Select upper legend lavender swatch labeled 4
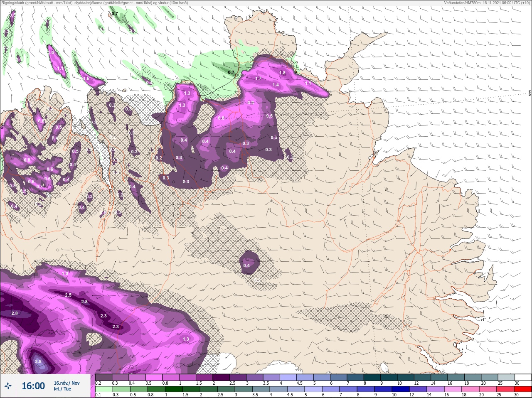The image size is (532, 398). [288, 378]
